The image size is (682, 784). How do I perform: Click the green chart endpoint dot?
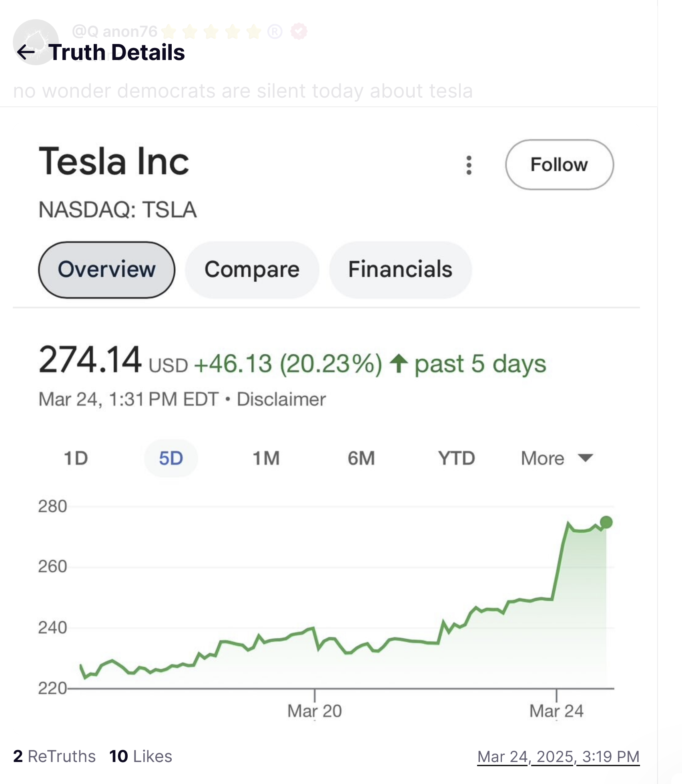[606, 522]
